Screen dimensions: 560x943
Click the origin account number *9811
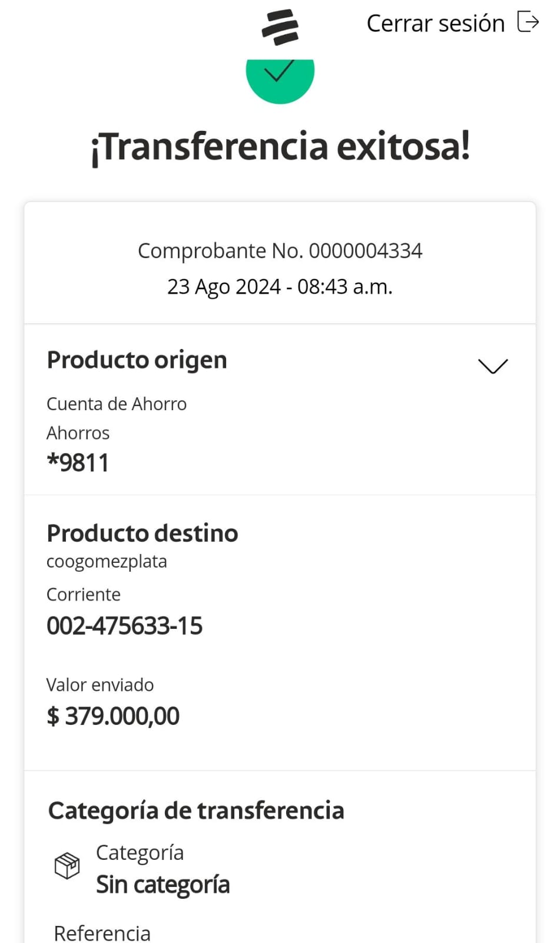[x=78, y=463]
